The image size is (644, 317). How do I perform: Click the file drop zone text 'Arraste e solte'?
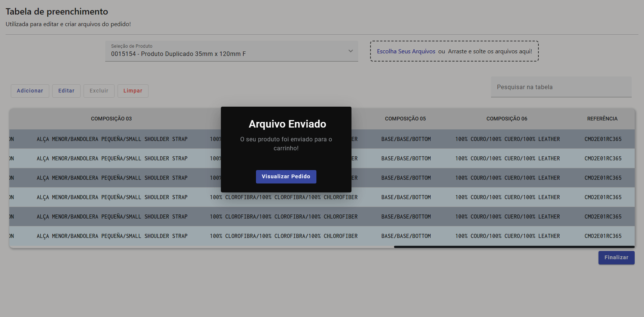[x=490, y=51]
